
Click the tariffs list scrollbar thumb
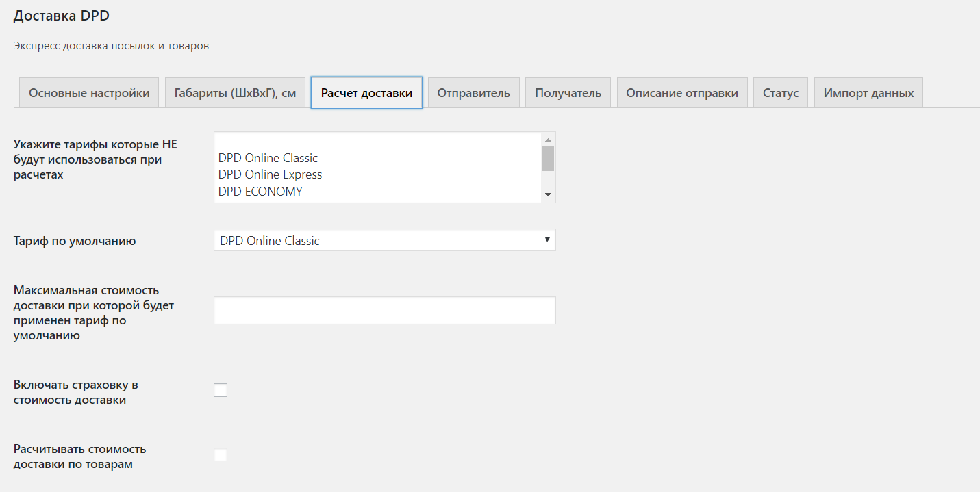(548, 158)
